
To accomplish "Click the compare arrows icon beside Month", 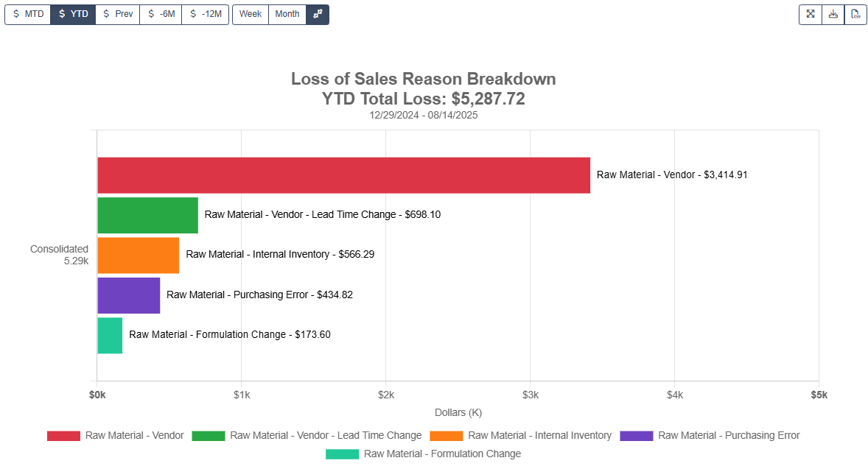I will 317,14.
